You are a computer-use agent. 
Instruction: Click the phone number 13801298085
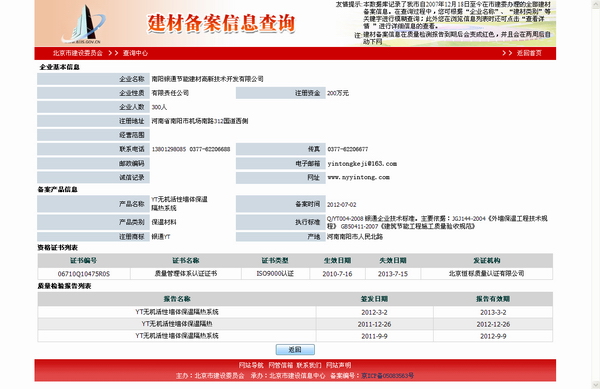(x=169, y=149)
